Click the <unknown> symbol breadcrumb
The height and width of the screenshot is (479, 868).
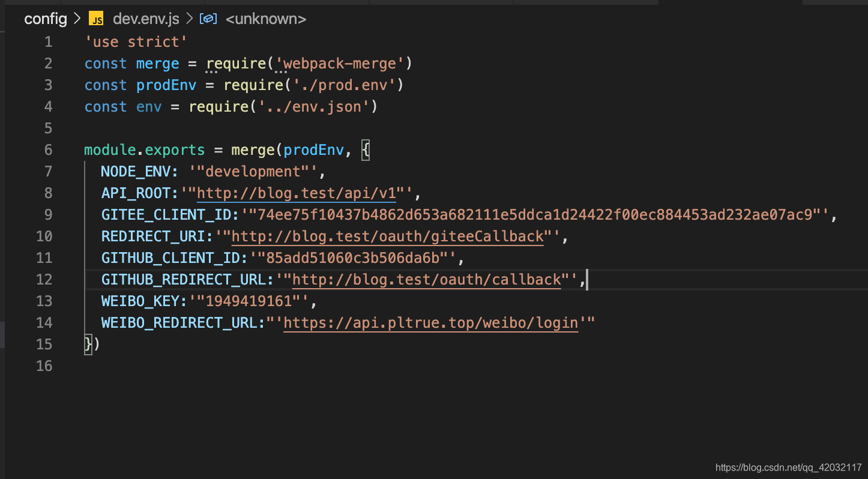[266, 19]
